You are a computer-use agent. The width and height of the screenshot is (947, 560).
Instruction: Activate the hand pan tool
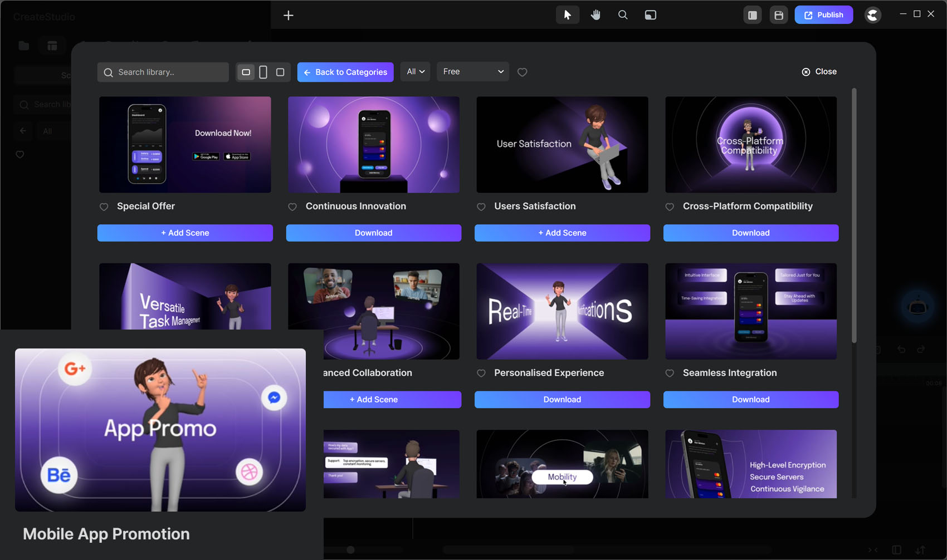coord(595,15)
